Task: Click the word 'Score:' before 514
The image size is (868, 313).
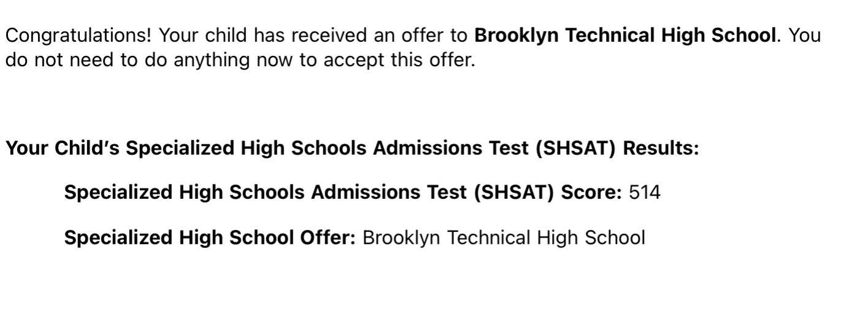Action: [x=592, y=193]
